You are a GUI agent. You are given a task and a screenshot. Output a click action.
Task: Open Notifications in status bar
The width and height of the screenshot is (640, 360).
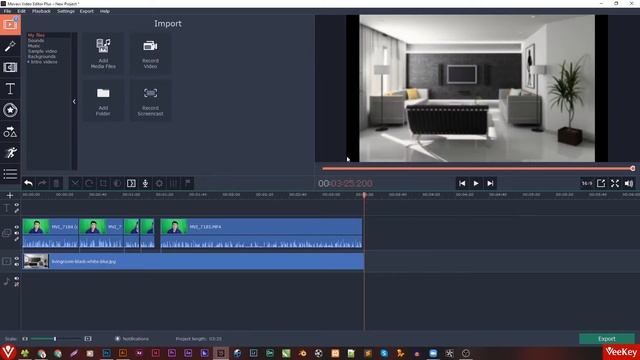[x=132, y=339]
